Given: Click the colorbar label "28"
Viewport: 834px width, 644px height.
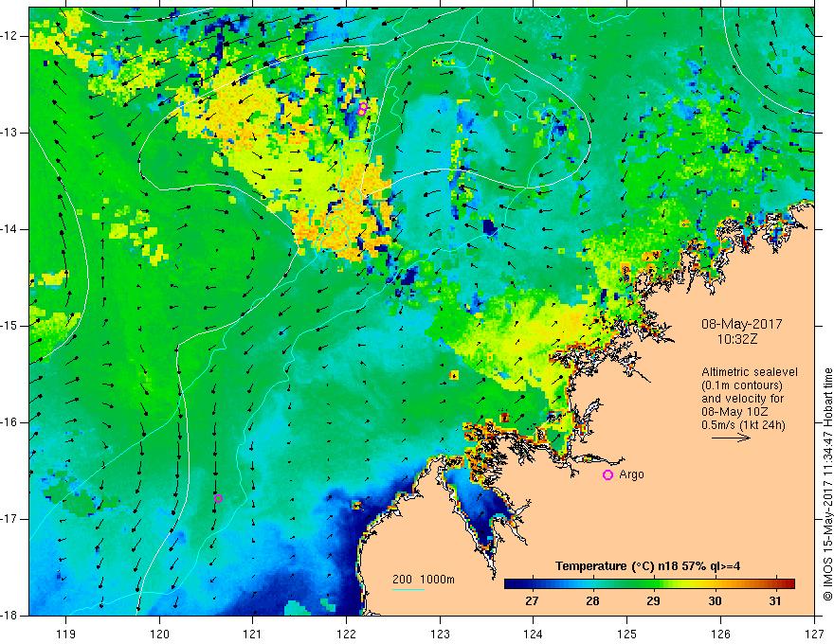Looking at the screenshot, I should 592,601.
